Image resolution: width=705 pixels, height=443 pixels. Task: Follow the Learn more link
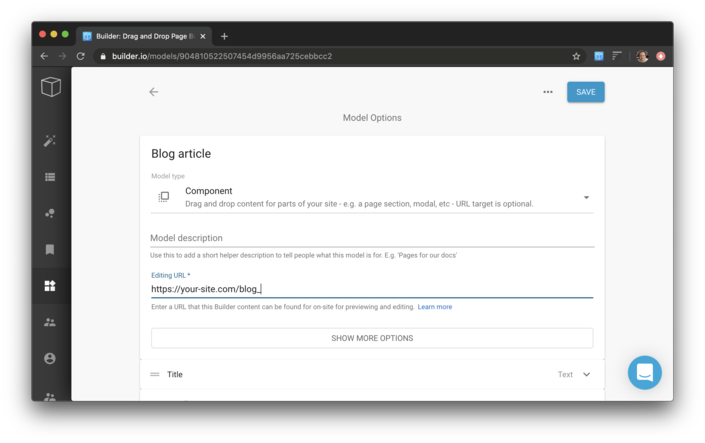click(435, 307)
